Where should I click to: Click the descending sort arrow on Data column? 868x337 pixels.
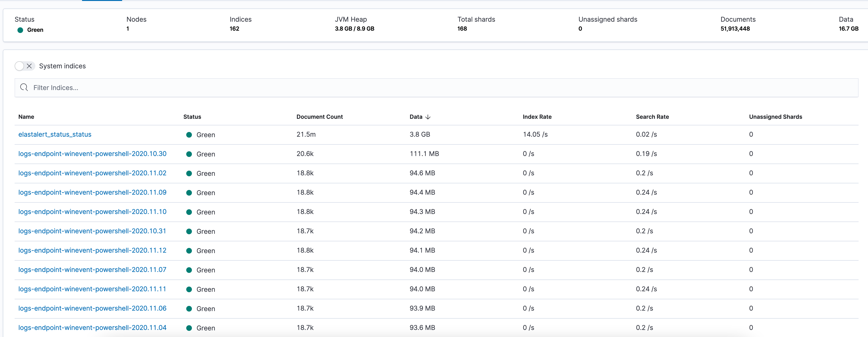pyautogui.click(x=428, y=117)
